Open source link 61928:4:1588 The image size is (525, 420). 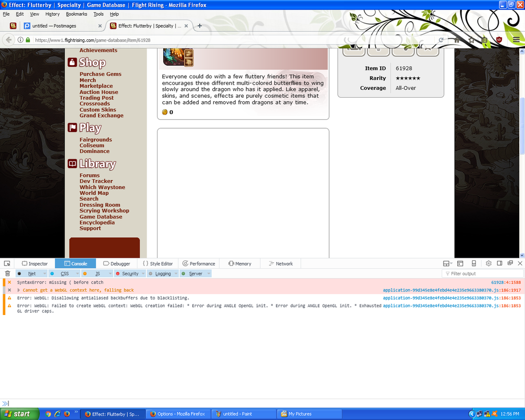click(x=506, y=282)
